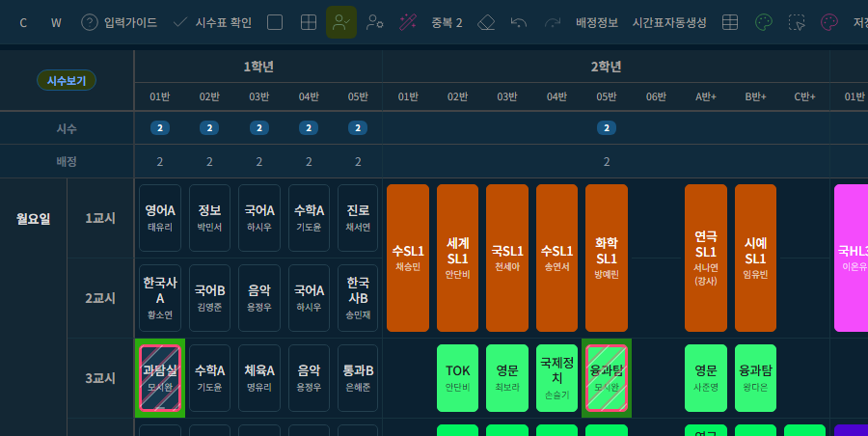
Task: Click the 시수표 확인 checkmark button
Action: point(212,23)
